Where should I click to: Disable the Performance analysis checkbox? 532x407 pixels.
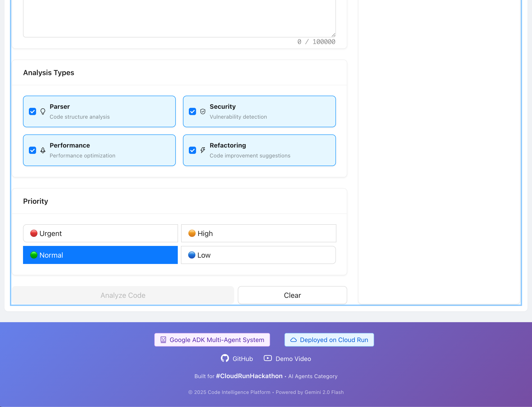click(32, 150)
